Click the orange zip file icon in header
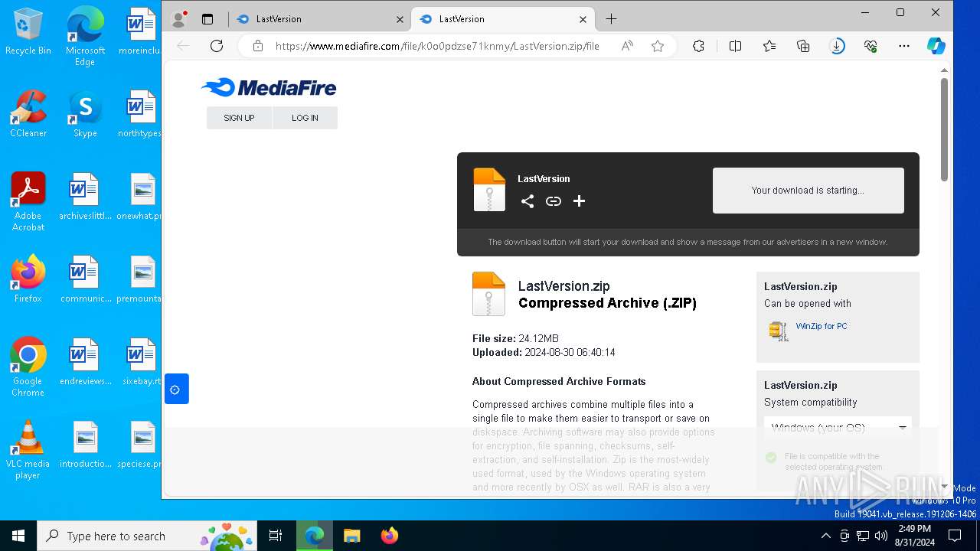This screenshot has height=551, width=980. tap(489, 189)
